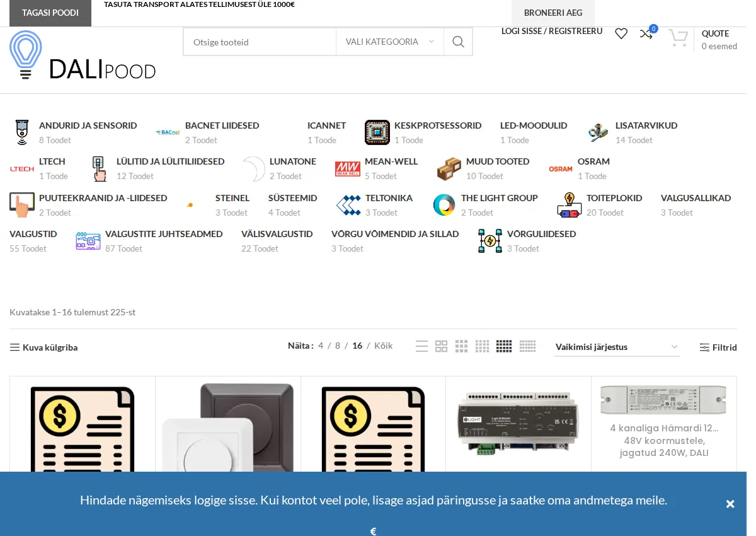Viewport: 756px width, 536px height.
Task: Click the Muud tooted boxes icon
Action: tap(449, 169)
